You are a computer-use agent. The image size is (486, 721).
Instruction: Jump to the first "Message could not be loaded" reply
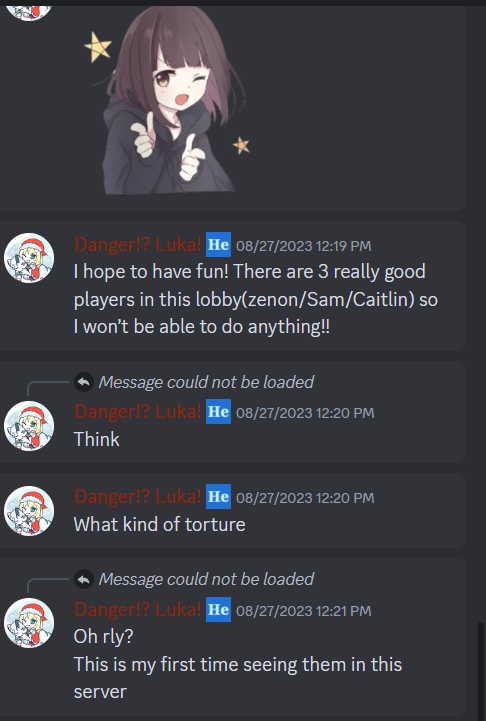(206, 382)
